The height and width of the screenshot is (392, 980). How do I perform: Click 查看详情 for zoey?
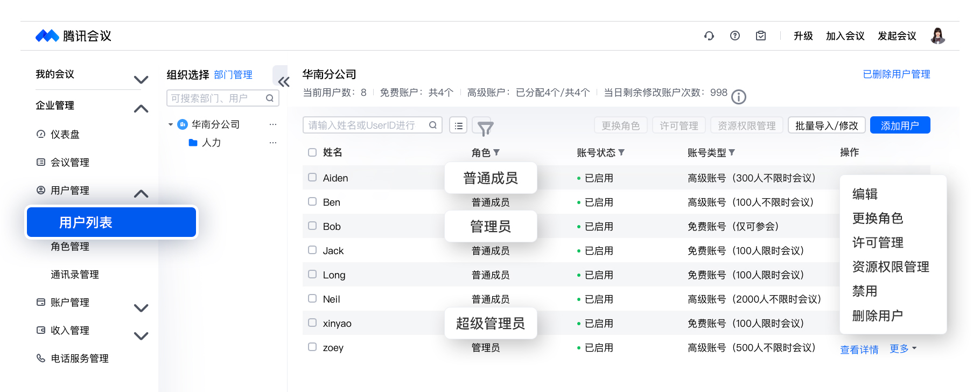click(x=859, y=349)
